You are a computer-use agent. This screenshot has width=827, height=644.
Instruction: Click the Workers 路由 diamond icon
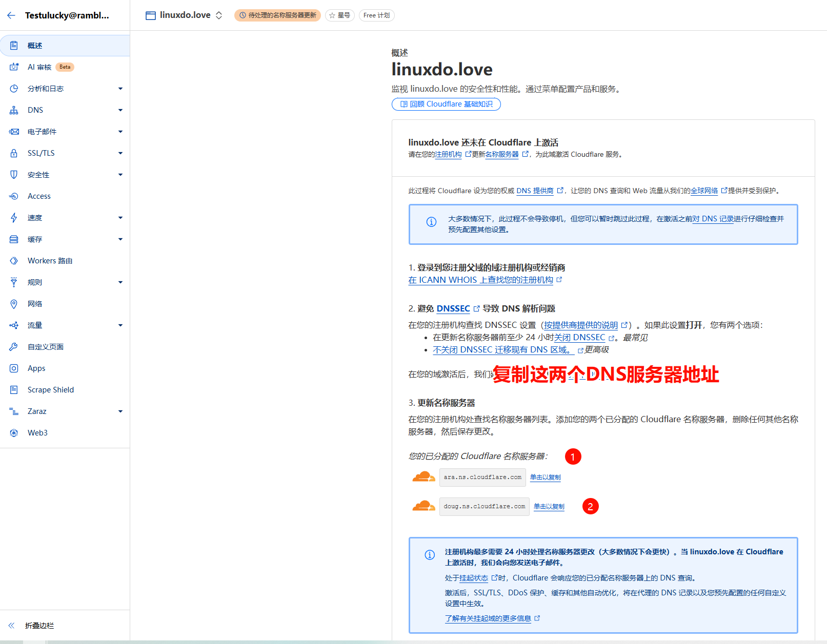point(14,261)
